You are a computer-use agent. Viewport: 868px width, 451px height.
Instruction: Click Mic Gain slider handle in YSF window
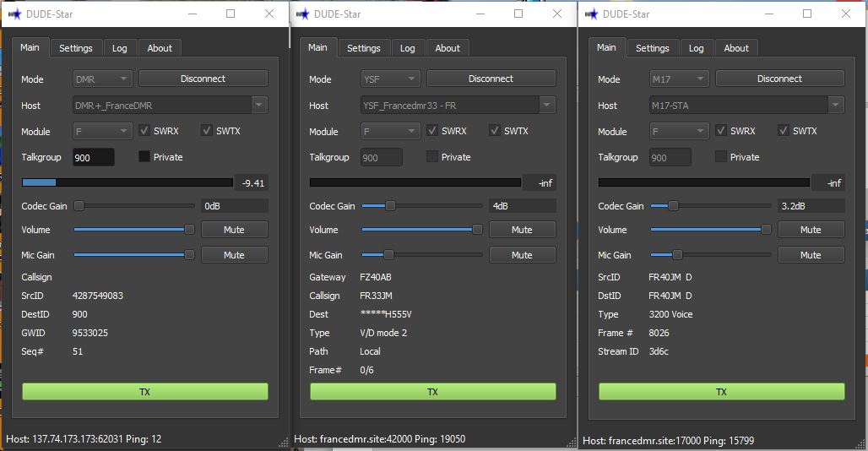(x=388, y=254)
